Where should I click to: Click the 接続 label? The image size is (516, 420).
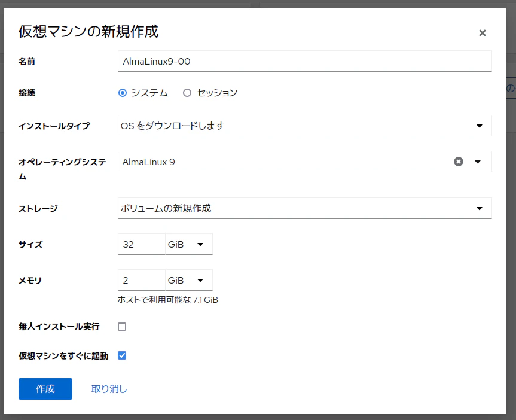[x=27, y=93]
